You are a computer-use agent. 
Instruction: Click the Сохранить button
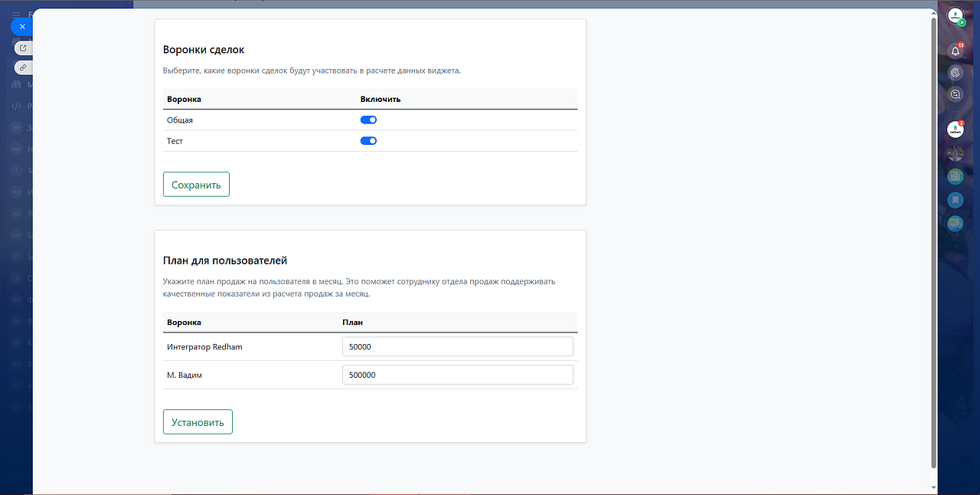point(196,185)
